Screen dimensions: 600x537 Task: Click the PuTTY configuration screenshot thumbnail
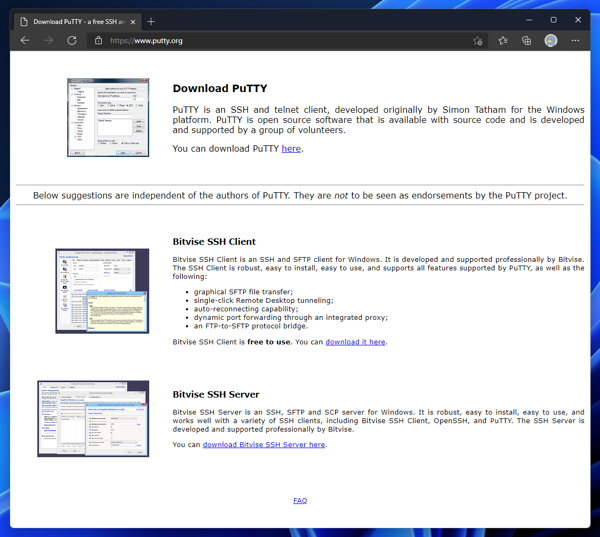(x=108, y=118)
